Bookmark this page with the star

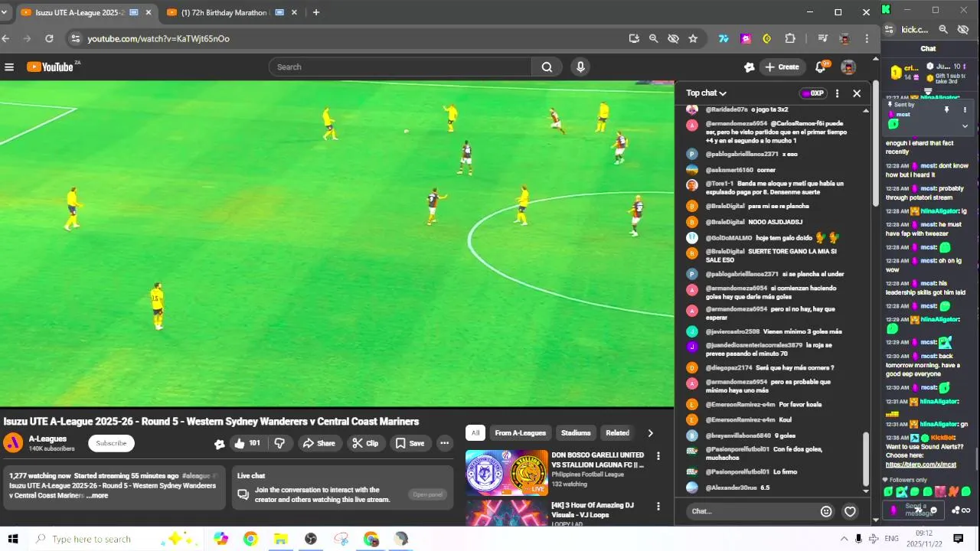(x=693, y=38)
